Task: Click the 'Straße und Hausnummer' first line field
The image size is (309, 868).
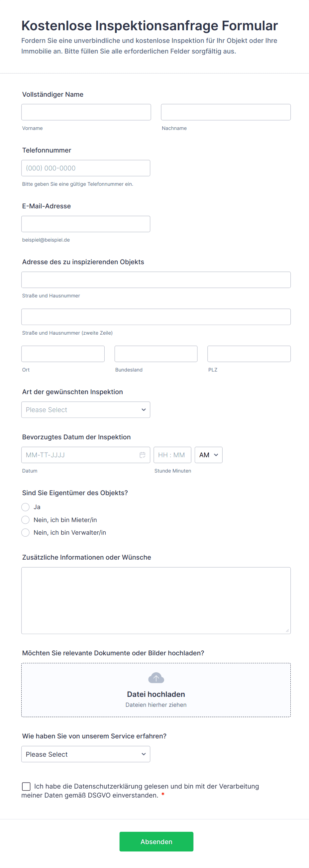Action: point(156,280)
